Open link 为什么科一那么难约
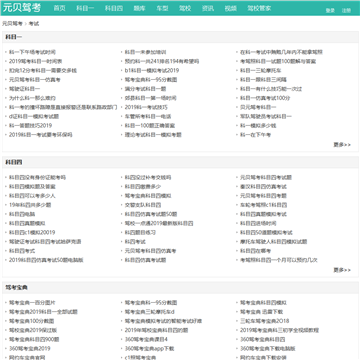This screenshot has height=360, width=360. 32,98
